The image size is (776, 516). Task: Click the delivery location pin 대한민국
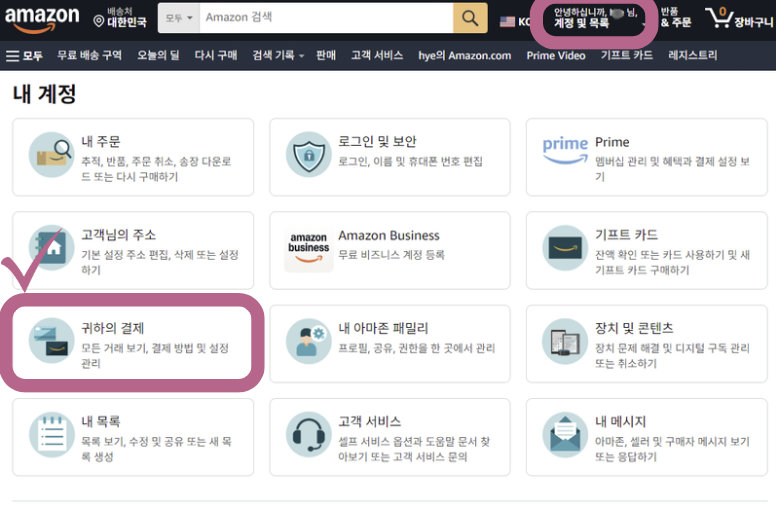120,18
